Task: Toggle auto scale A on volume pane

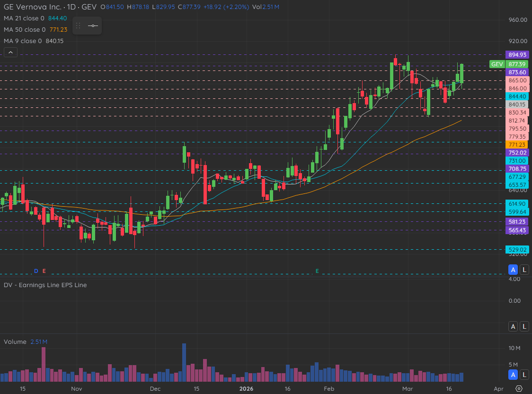Action: (x=513, y=375)
